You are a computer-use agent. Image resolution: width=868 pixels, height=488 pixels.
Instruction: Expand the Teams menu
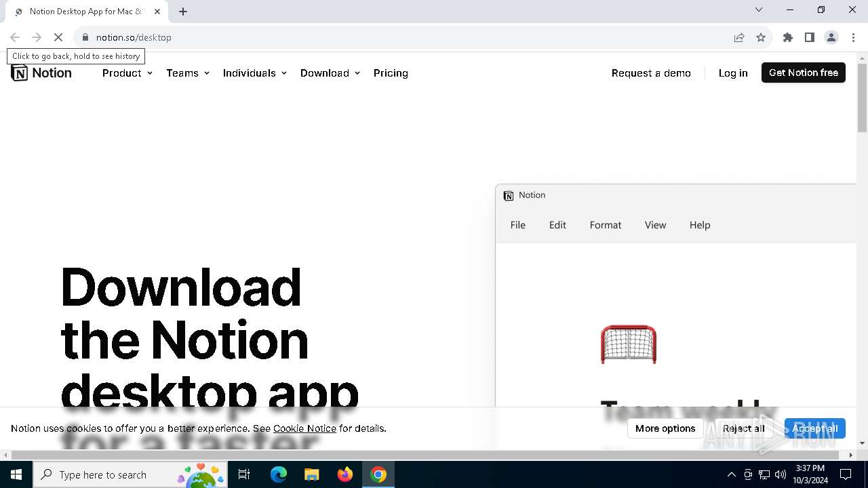(x=188, y=73)
